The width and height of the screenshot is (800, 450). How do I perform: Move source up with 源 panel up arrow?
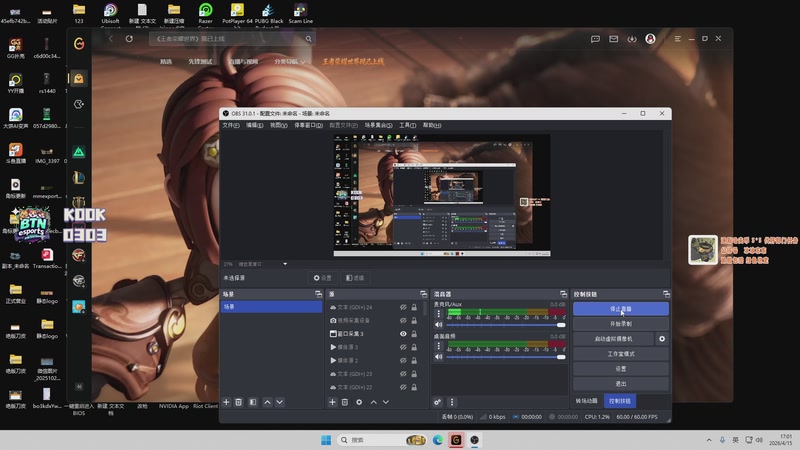pyautogui.click(x=373, y=402)
